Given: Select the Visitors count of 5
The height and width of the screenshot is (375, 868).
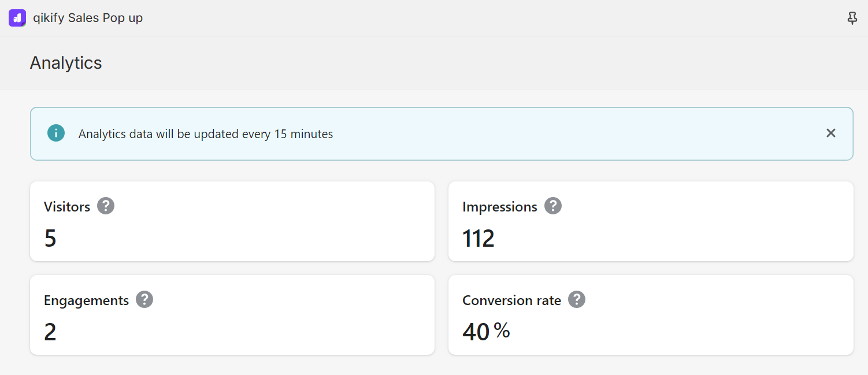Looking at the screenshot, I should (50, 239).
